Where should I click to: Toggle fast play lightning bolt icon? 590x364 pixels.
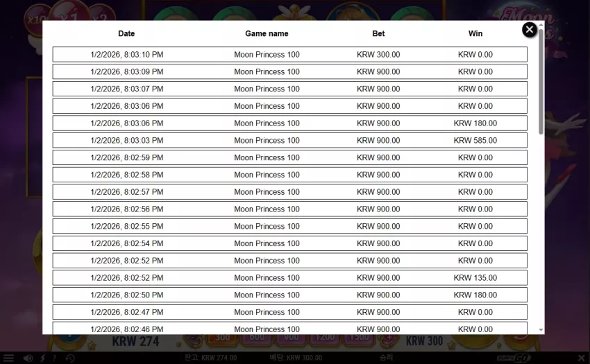click(43, 358)
